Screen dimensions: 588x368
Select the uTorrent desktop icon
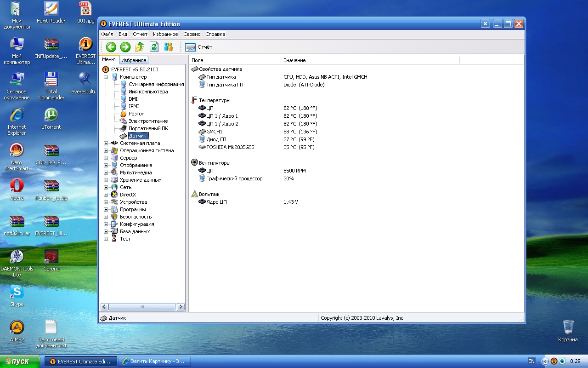51,115
